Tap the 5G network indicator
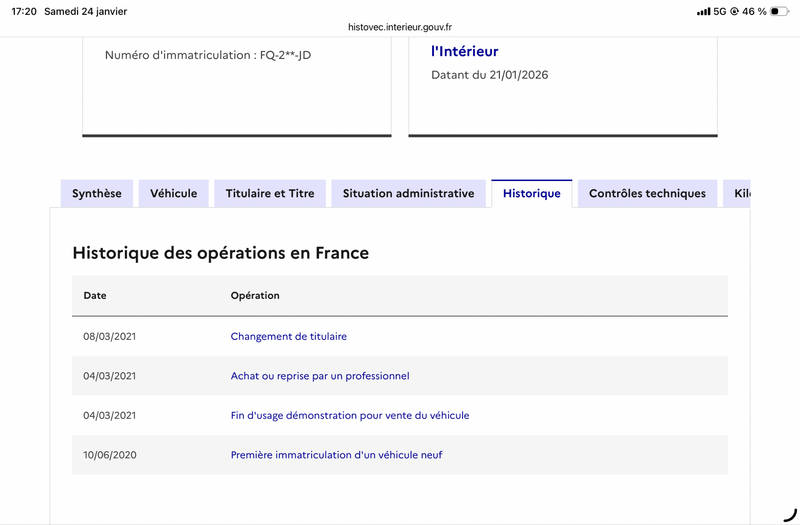Image resolution: width=800 pixels, height=525 pixels. [720, 11]
